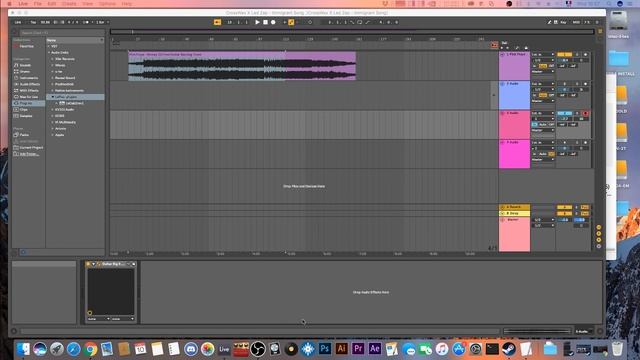Screen dimensions: 640x360
Task: Open Photoshop from the Dock
Action: pyautogui.click(x=325, y=349)
